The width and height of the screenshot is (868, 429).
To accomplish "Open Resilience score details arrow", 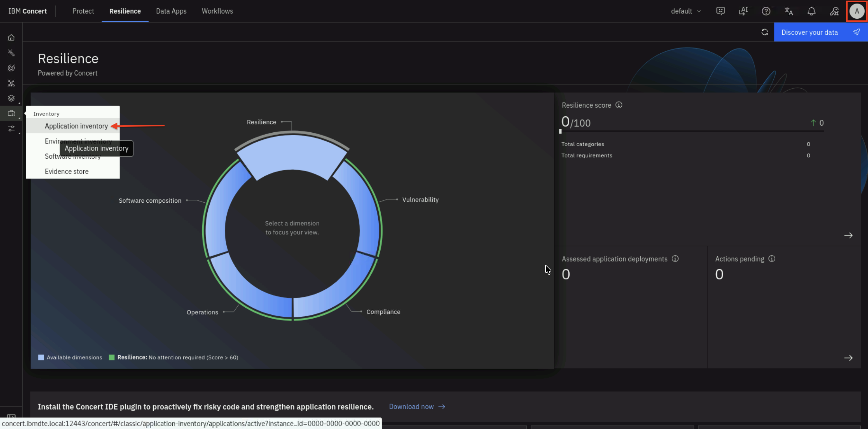I will click(x=848, y=235).
